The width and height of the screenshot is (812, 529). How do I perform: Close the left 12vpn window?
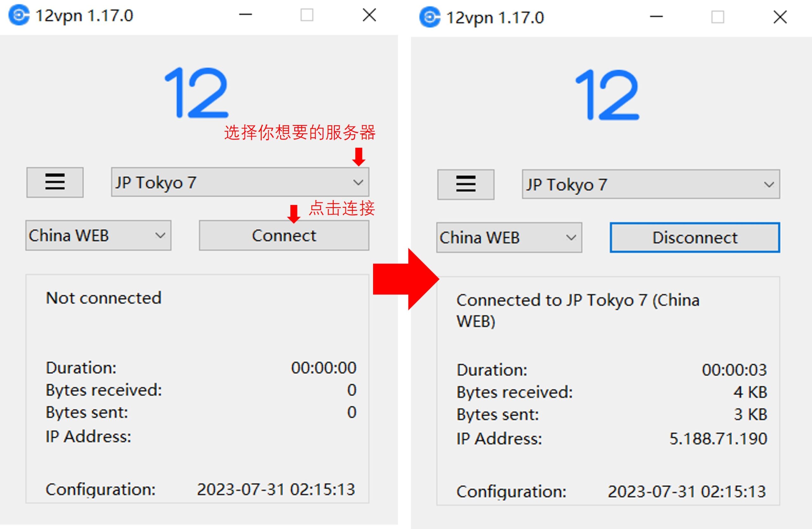click(369, 15)
